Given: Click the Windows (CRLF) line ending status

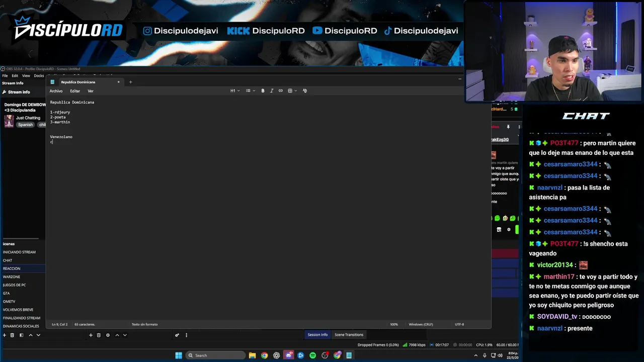Looking at the screenshot, I should click(x=421, y=324).
